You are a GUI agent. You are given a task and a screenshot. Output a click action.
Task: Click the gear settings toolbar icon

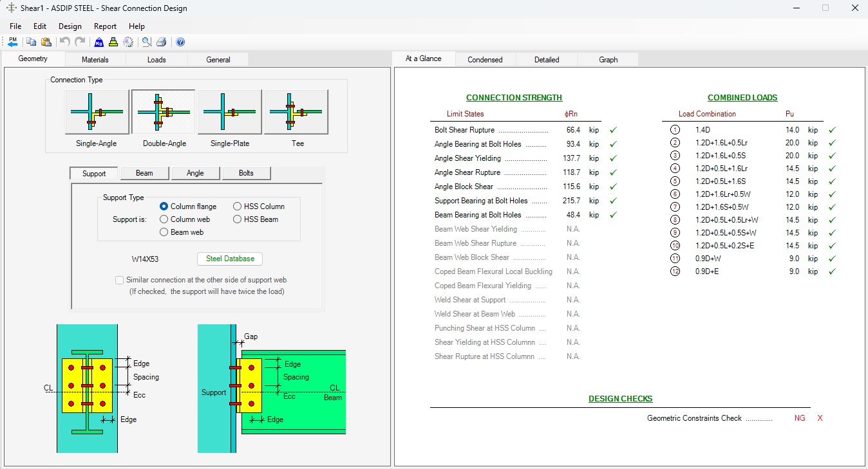[x=128, y=42]
